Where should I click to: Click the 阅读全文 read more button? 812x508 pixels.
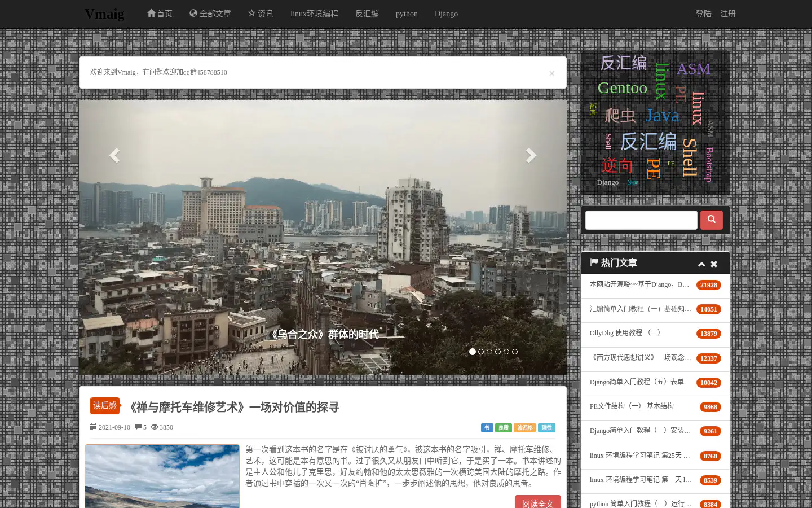tap(538, 502)
